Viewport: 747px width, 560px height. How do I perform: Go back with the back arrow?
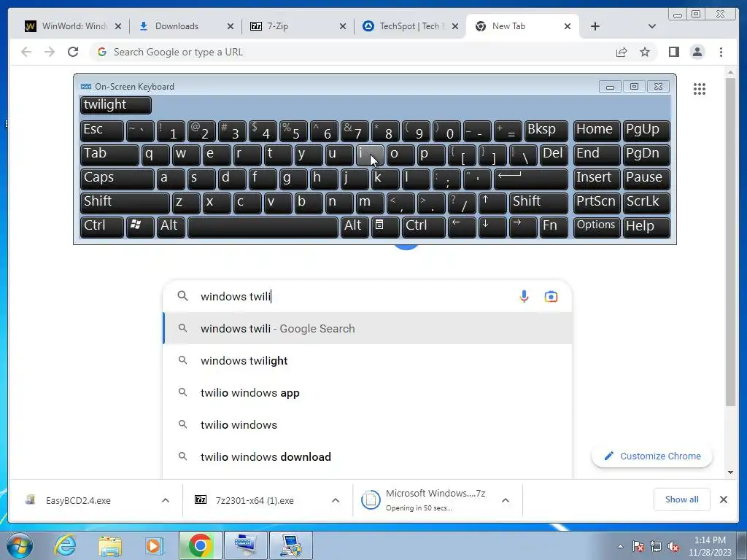26,52
